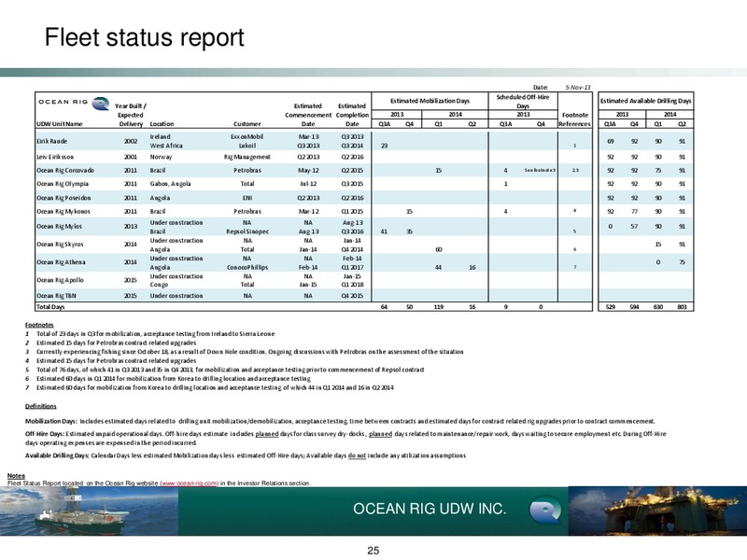The height and width of the screenshot is (560, 747).
Task: Select the Ocean Rig Apollo row name
Action: click(x=60, y=280)
